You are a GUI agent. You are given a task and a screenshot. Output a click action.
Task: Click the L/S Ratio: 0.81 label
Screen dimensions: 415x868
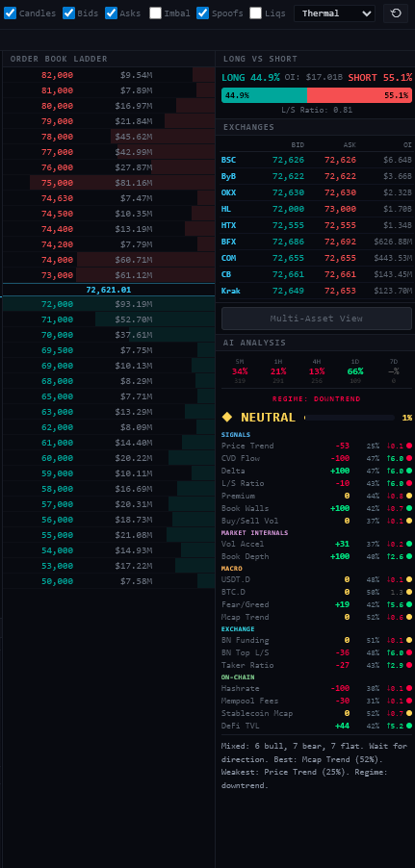click(x=317, y=110)
